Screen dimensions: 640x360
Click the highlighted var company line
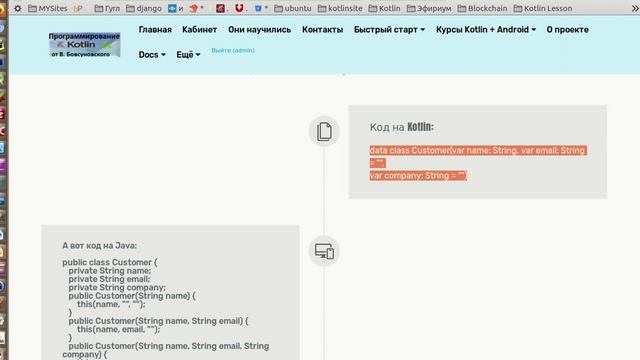tap(418, 176)
